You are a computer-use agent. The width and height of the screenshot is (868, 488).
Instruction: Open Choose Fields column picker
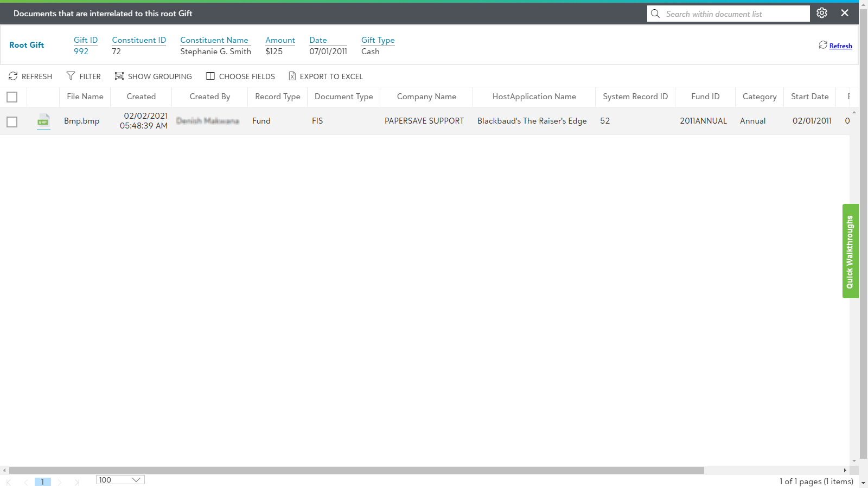[x=240, y=76]
